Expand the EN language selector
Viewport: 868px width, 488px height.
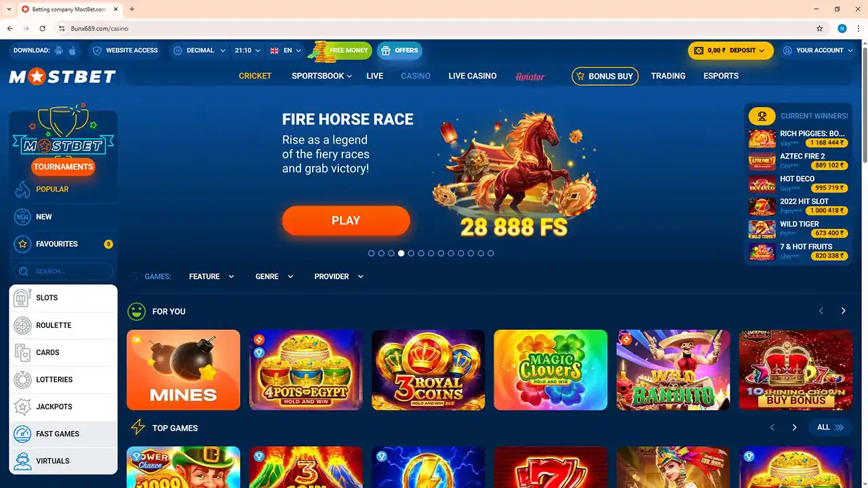coord(285,50)
